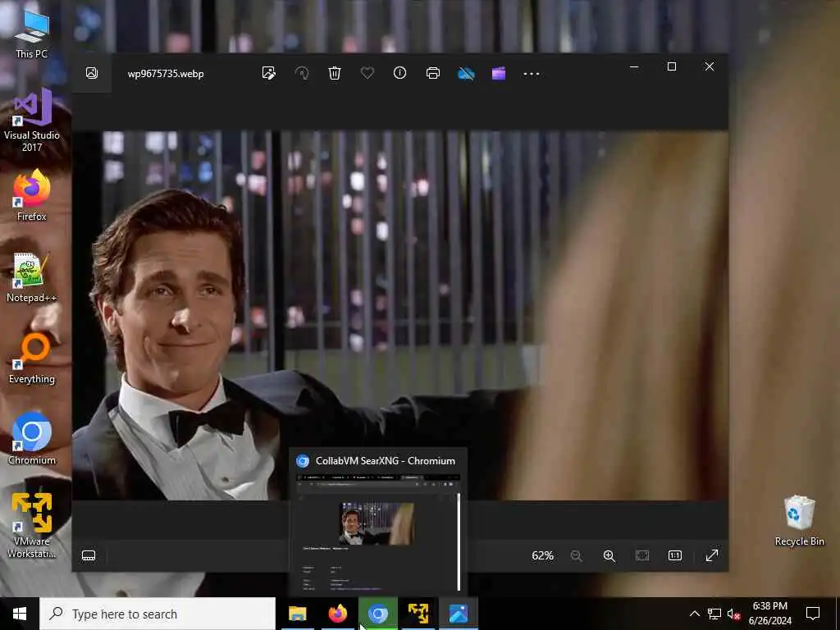Open network status tray icon
The image size is (840, 630).
pyautogui.click(x=714, y=614)
